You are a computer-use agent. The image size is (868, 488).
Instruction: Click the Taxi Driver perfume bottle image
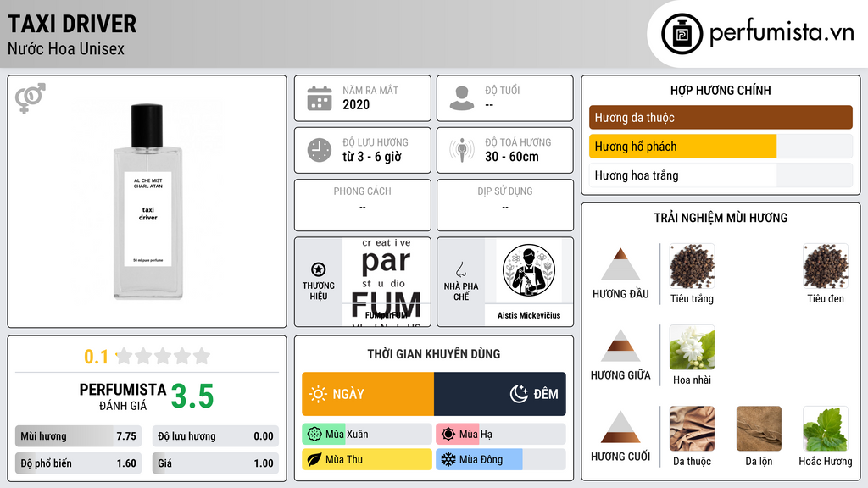point(147,202)
